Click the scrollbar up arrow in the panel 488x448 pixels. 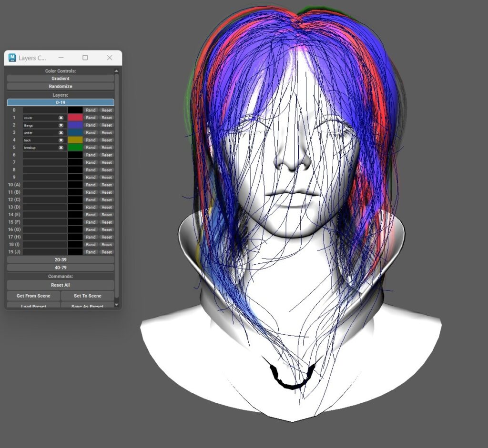tap(116, 70)
